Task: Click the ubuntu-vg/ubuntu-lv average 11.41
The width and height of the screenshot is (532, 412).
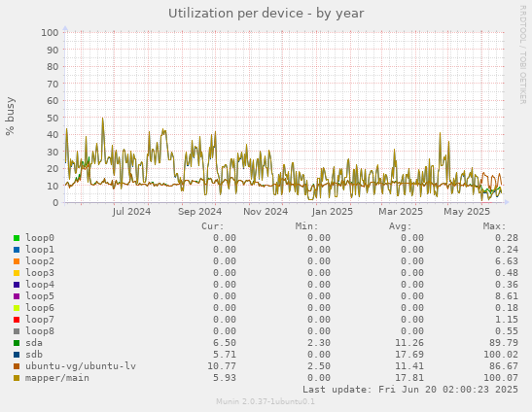Action: click(x=409, y=366)
